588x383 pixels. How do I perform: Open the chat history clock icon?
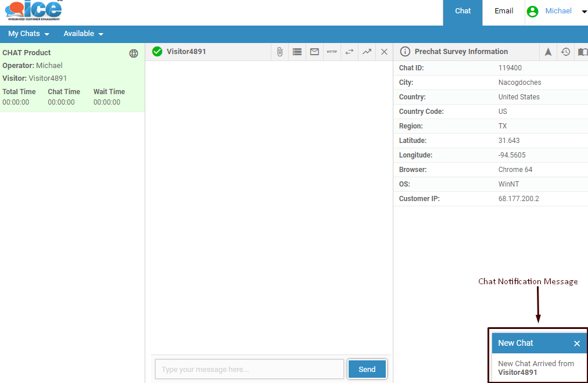pyautogui.click(x=565, y=52)
